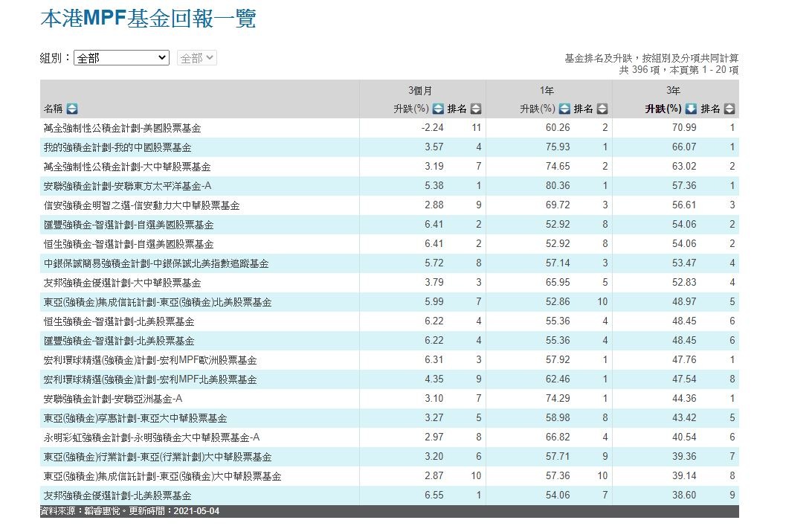The width and height of the screenshot is (812, 526).
Task: Open fund 東亞(強積金)行業計劃-東亞(行業計劃)大中華股票基金
Action: click(158, 457)
